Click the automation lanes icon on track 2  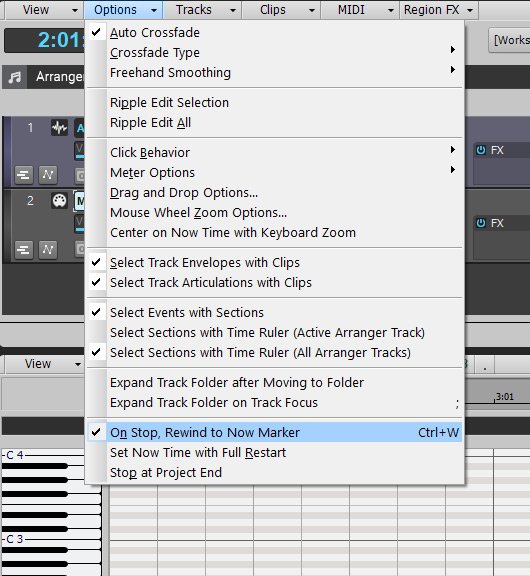pos(48,250)
